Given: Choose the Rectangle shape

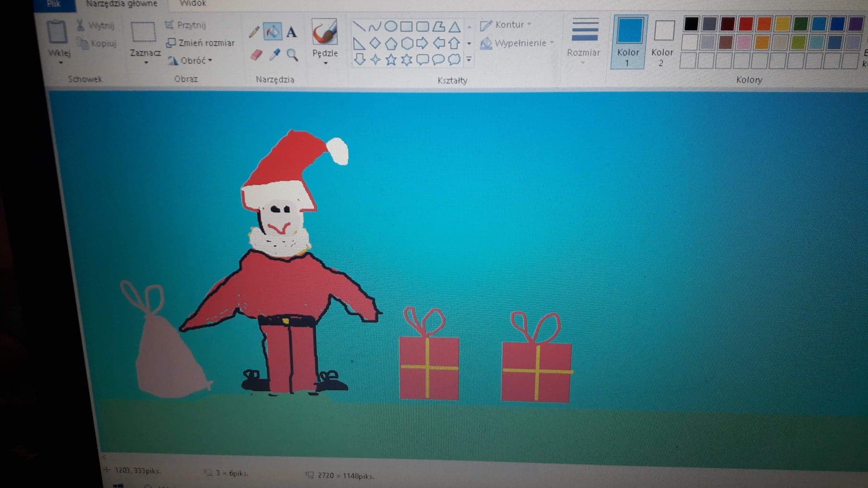Looking at the screenshot, I should click(407, 26).
